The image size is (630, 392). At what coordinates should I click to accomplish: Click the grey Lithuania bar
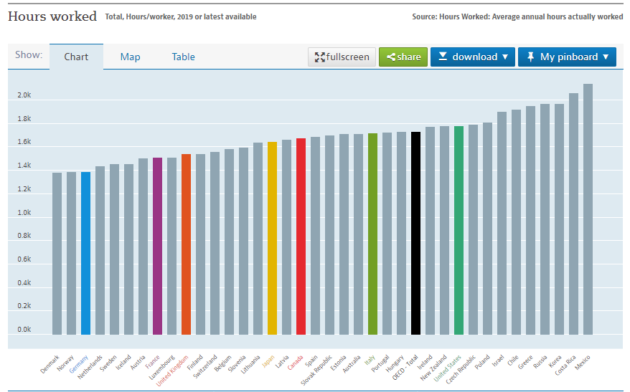258,239
